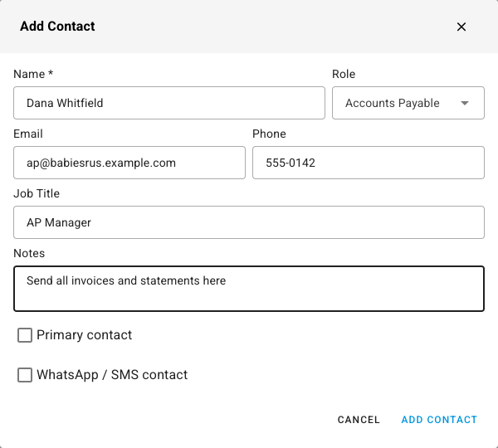
Task: Enable the WhatsApp / SMS contact checkbox
Action: pos(25,375)
